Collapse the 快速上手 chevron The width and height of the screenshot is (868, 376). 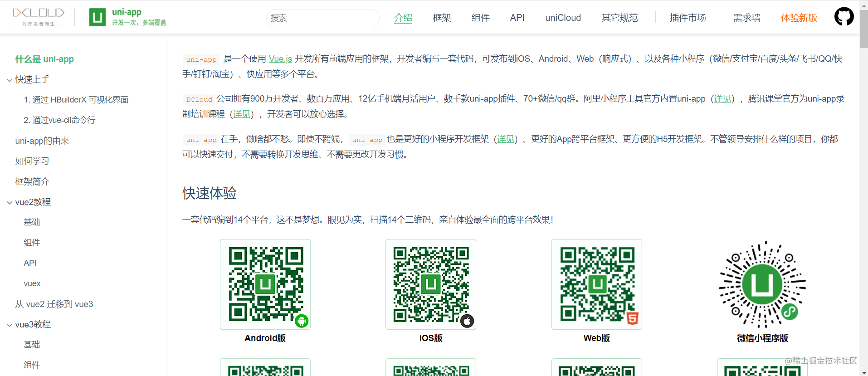(x=10, y=80)
